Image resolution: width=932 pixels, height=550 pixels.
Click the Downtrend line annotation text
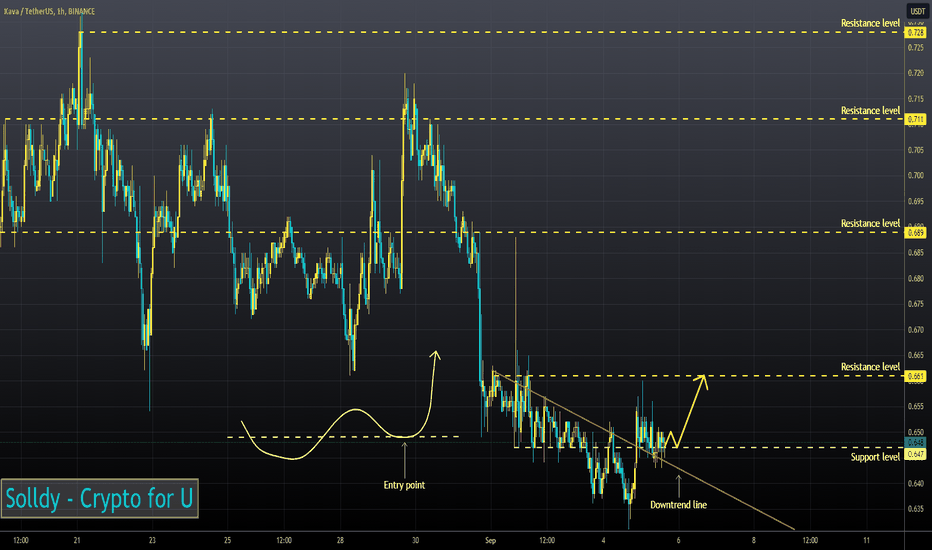(678, 505)
